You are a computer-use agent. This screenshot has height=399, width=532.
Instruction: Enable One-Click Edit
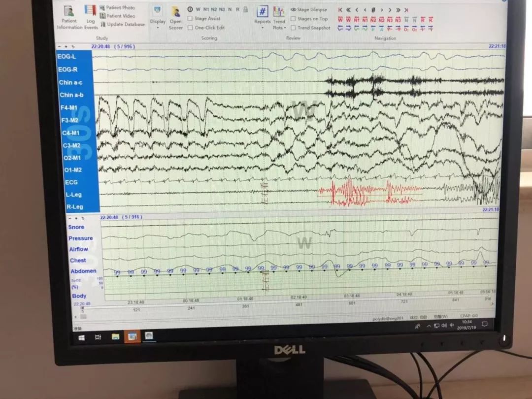coord(190,28)
